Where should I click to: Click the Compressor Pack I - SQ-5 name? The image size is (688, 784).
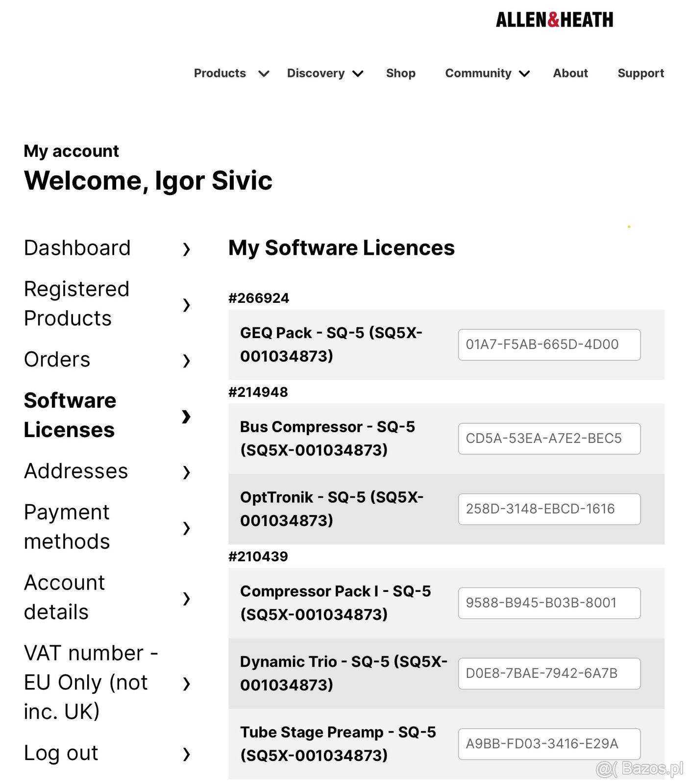pyautogui.click(x=336, y=603)
